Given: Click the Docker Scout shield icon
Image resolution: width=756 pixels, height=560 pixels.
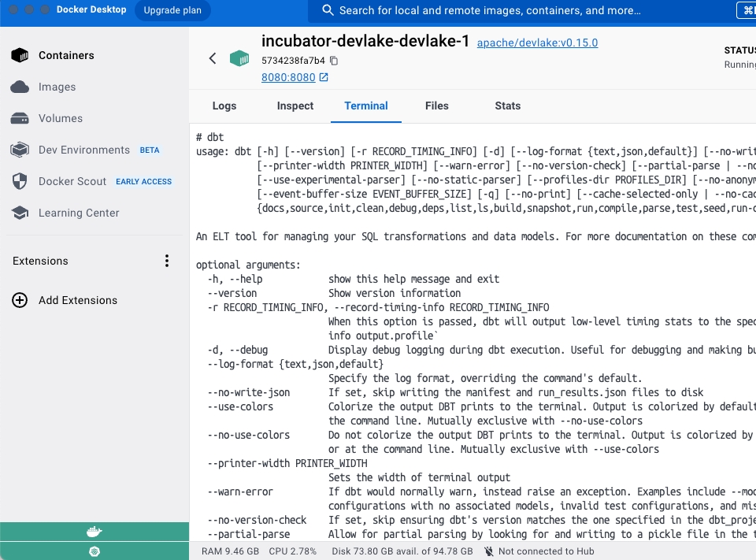Looking at the screenshot, I should point(20,181).
